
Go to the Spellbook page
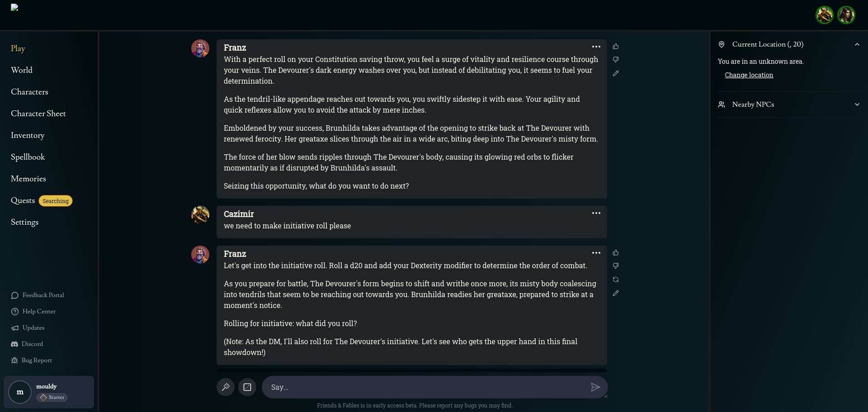coord(28,157)
